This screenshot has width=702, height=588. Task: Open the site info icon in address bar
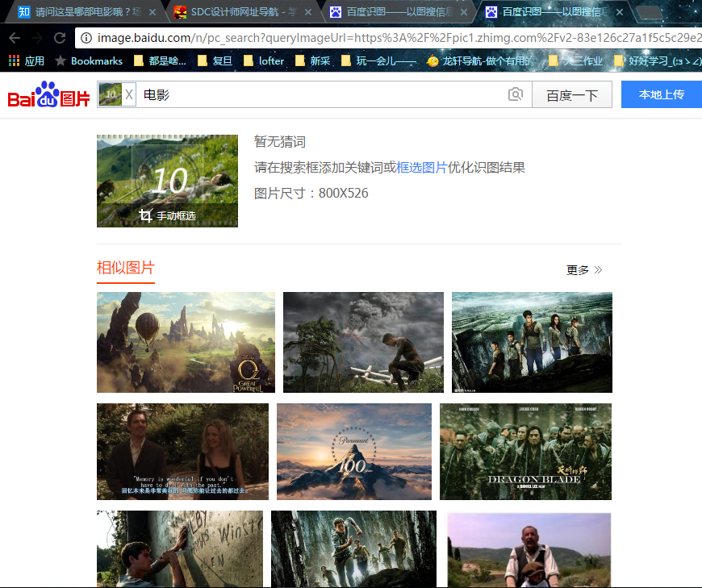[x=86, y=37]
